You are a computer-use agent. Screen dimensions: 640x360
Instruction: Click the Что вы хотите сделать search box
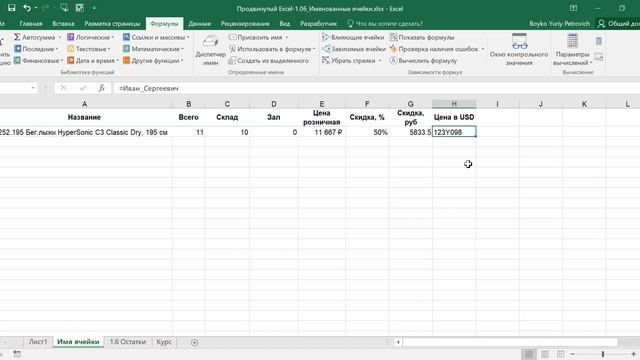[385, 24]
